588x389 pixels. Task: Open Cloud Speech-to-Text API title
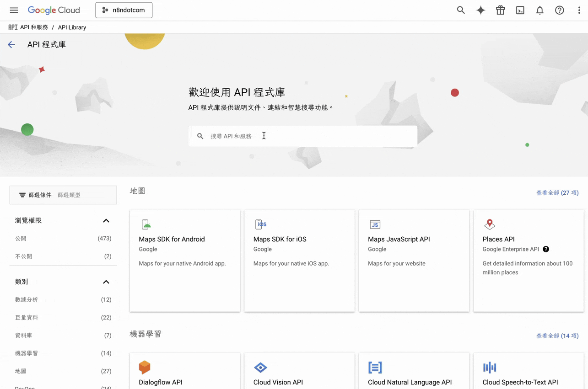tap(520, 382)
